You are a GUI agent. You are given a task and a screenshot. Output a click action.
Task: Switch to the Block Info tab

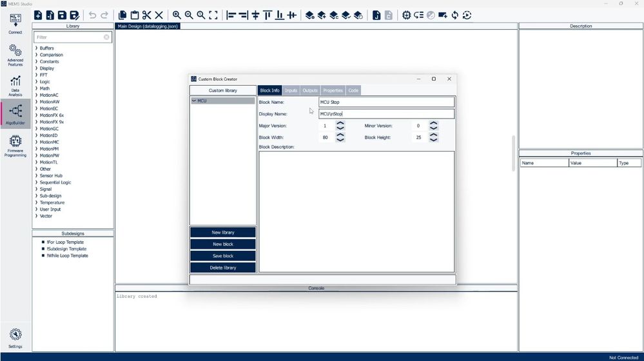point(269,90)
